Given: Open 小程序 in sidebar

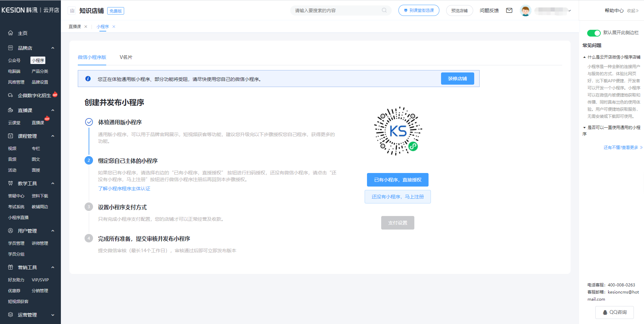Looking at the screenshot, I should [38, 60].
